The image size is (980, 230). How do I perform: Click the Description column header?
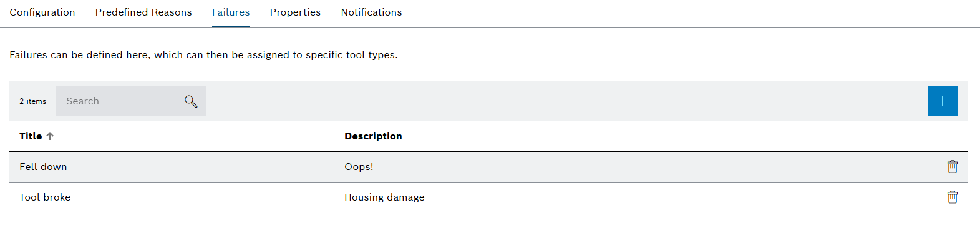click(x=373, y=136)
